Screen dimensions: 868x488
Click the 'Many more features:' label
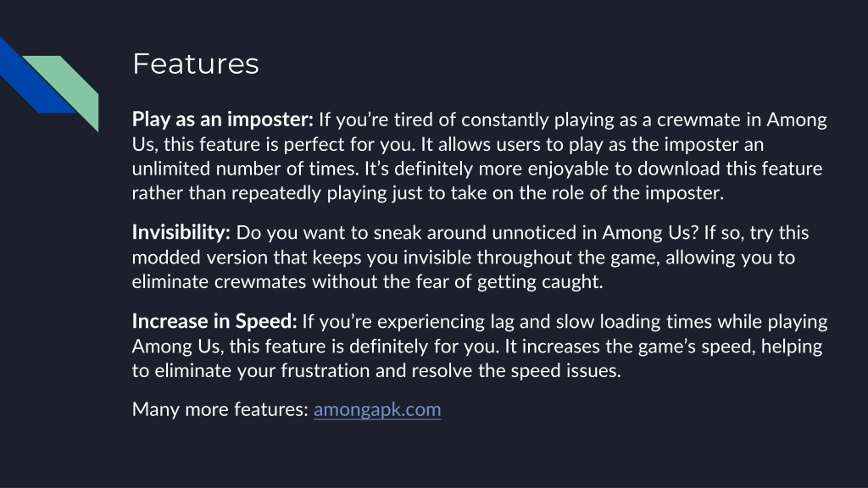[220, 410]
